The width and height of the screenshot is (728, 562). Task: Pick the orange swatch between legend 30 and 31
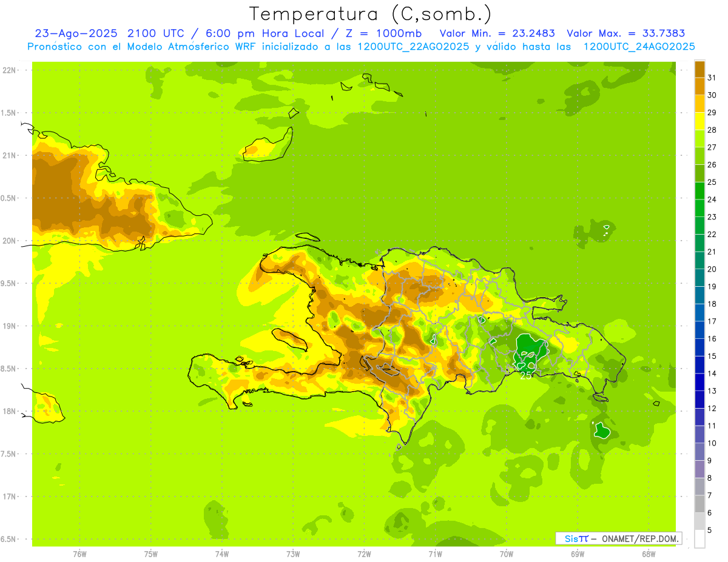pyautogui.click(x=699, y=86)
